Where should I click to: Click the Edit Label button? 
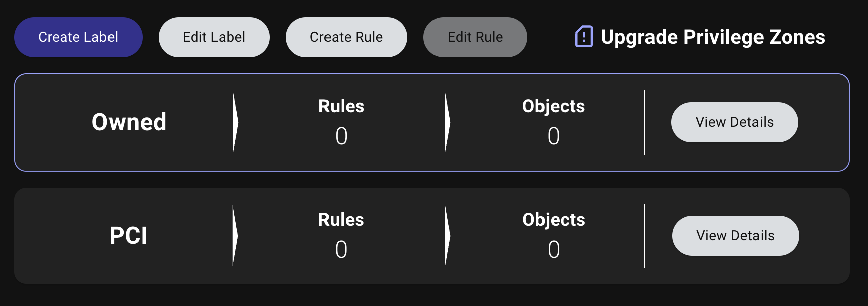[214, 37]
